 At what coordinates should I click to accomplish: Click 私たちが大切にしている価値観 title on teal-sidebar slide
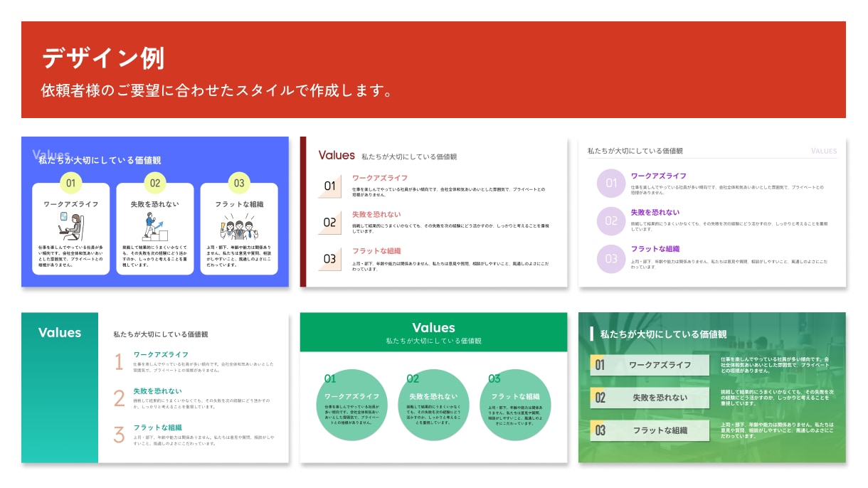pyautogui.click(x=161, y=334)
